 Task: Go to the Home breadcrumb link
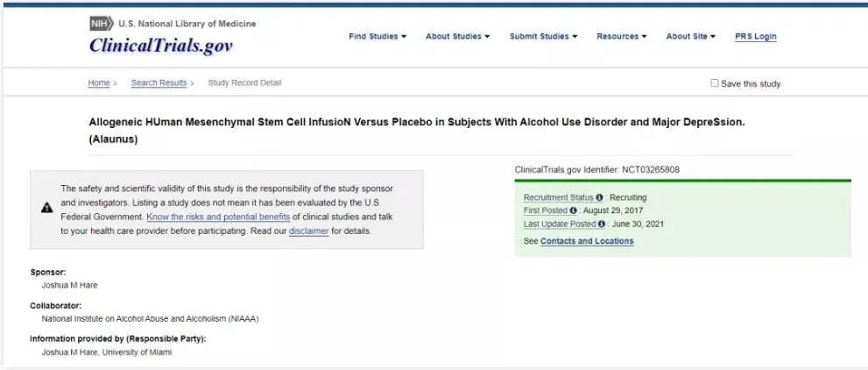point(99,83)
